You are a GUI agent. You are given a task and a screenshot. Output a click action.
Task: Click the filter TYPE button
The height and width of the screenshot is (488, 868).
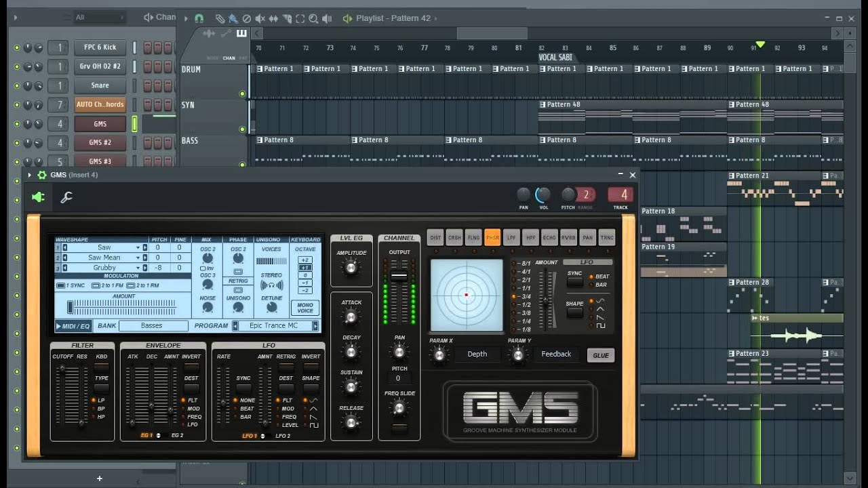point(101,388)
